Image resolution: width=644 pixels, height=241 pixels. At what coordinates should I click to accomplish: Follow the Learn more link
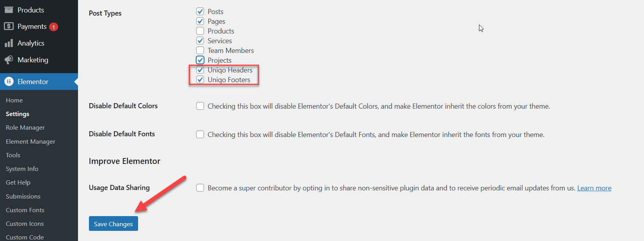[594, 188]
